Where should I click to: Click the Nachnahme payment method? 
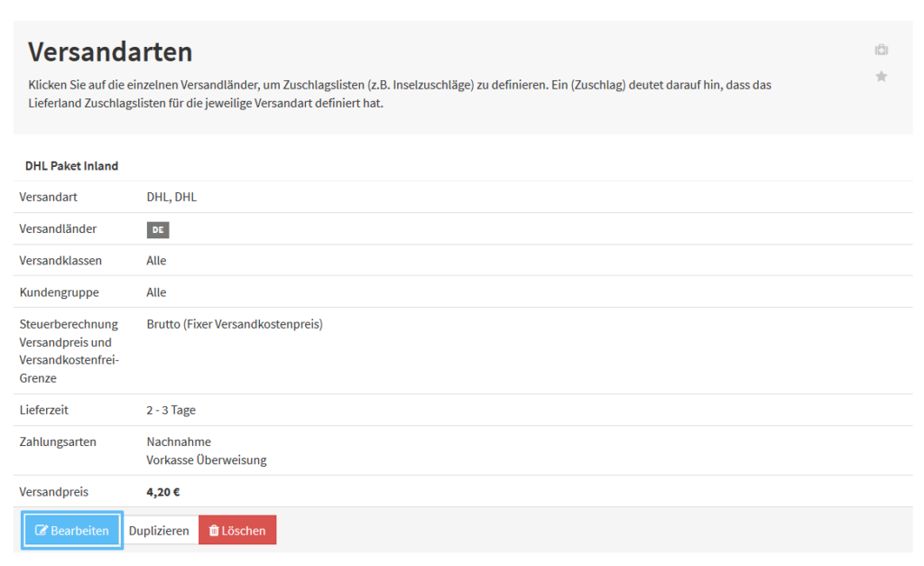(179, 441)
